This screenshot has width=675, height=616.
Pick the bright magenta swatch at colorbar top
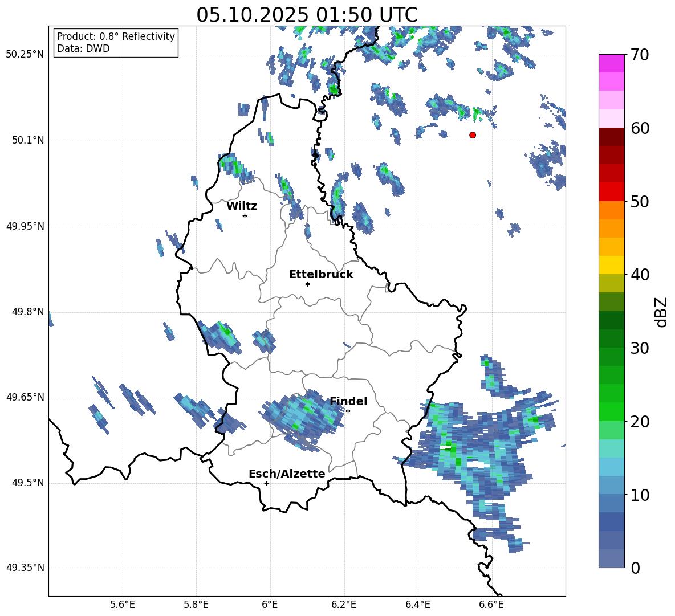click(612, 63)
